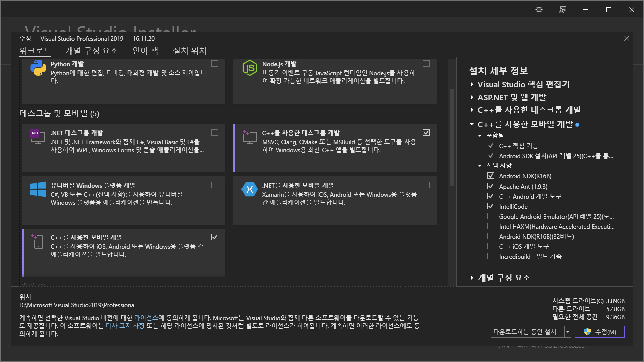Viewport: 644px width, 362px height.
Task: Enable Incredibuild - 빌드 가속 option
Action: pyautogui.click(x=491, y=256)
